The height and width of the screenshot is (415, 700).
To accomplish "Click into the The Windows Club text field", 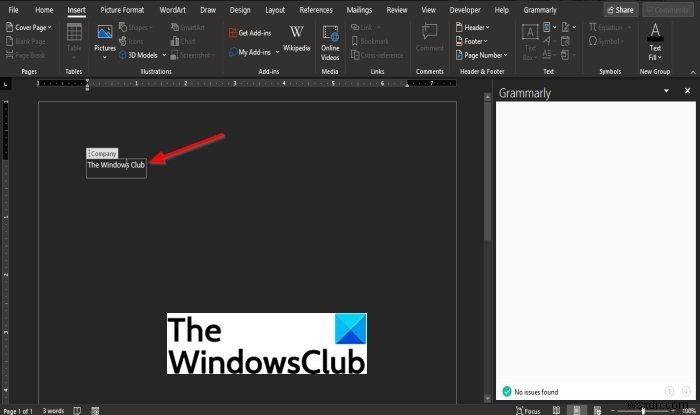I will [116, 168].
